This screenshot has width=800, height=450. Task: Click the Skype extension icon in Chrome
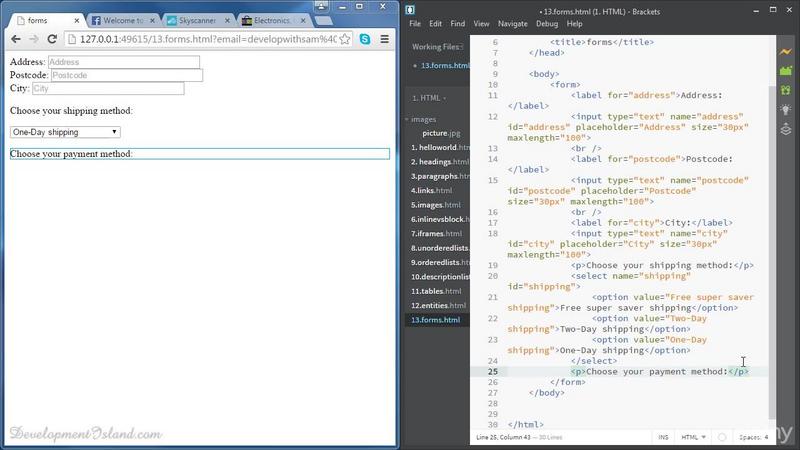(365, 39)
